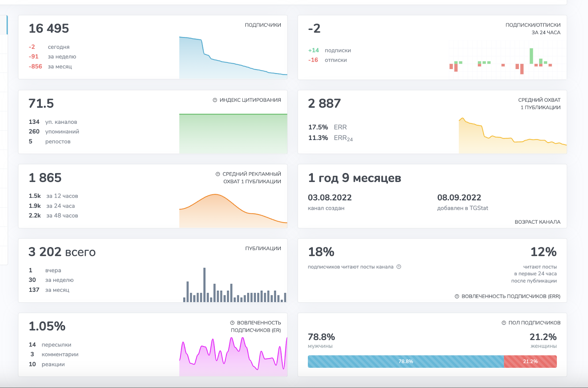588x388 pixels.
Task: Open help icon beside ВОВЛЕЧЕННОСТЬ ПОДПИСЧИКОВ (ERR)
Action: pos(457,297)
